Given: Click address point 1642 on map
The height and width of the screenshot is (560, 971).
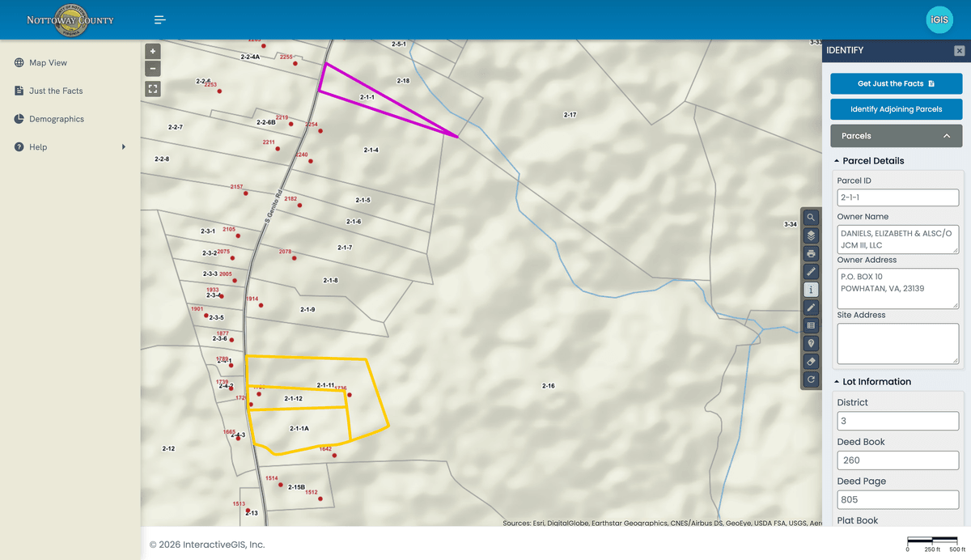Looking at the screenshot, I should (334, 456).
